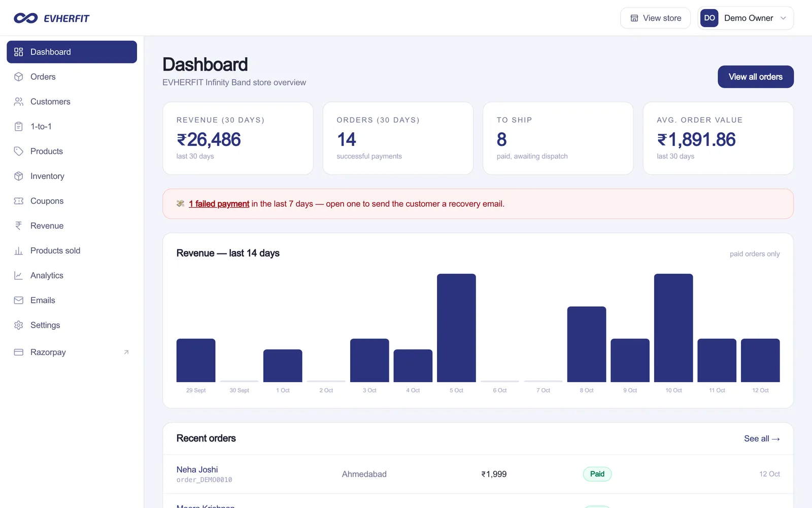Click the To Ship count card
Image resolution: width=812 pixels, height=508 pixels.
(x=558, y=139)
